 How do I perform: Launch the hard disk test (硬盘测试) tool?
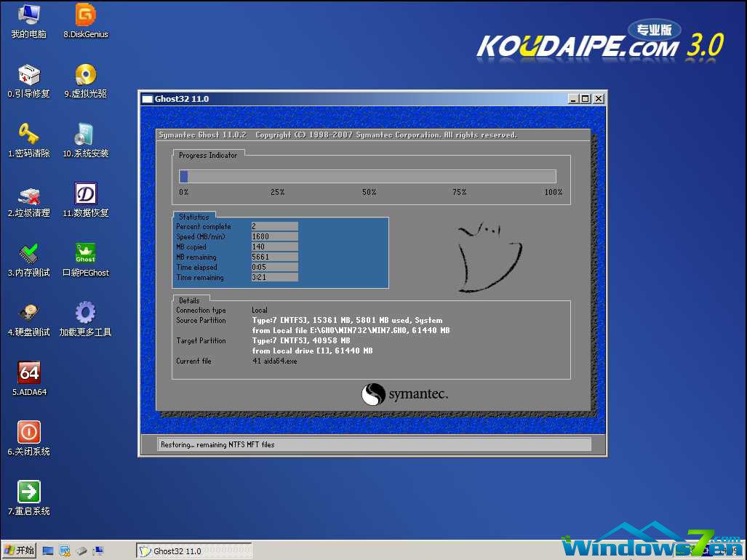tap(28, 313)
